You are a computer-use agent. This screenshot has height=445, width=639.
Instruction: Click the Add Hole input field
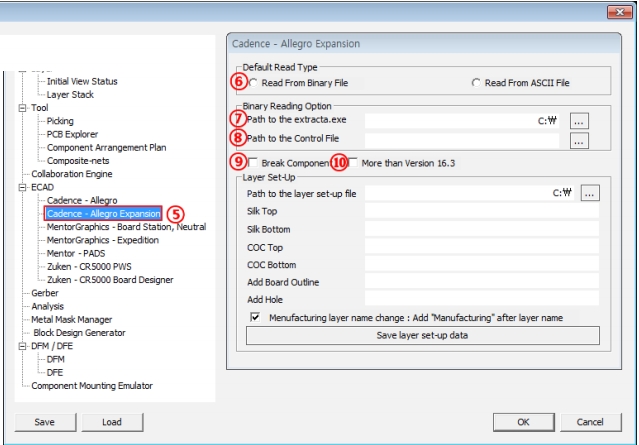[x=482, y=299]
